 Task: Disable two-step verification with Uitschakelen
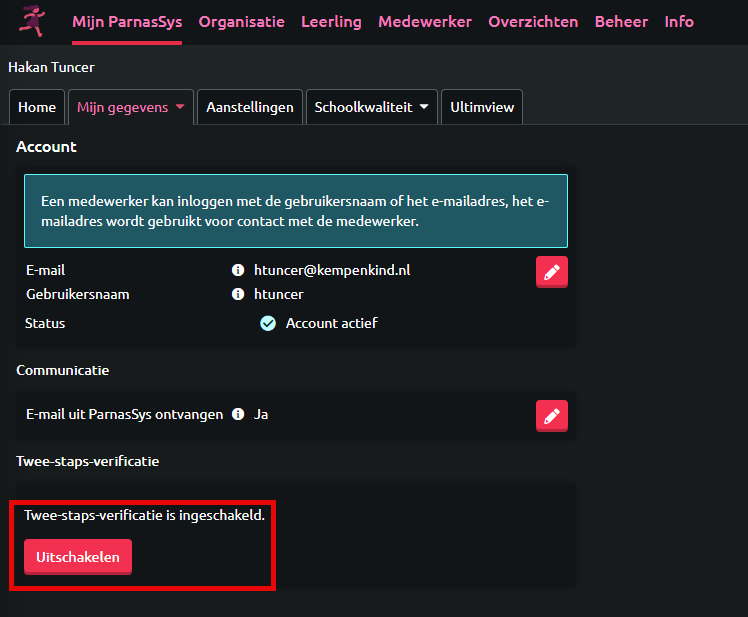pyautogui.click(x=78, y=556)
